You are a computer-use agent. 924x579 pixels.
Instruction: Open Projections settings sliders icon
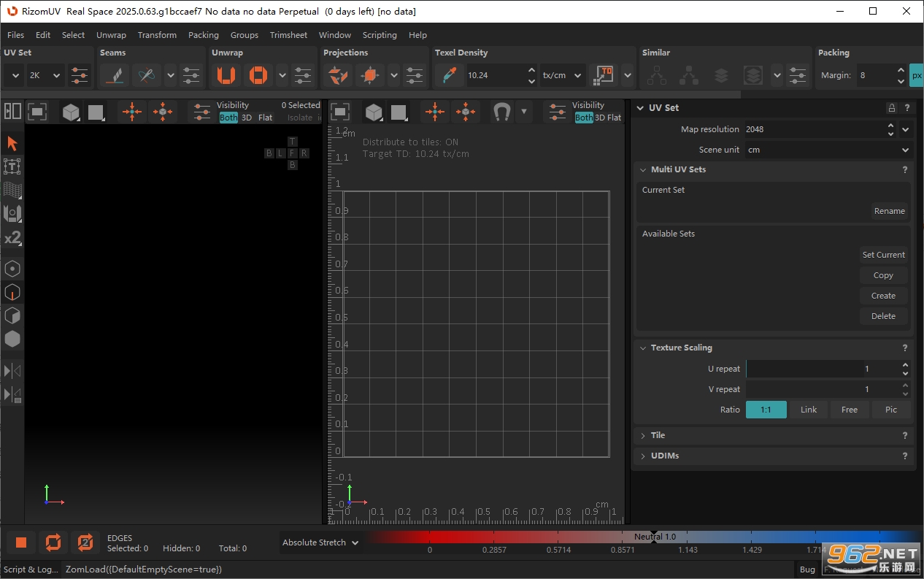[x=415, y=75]
